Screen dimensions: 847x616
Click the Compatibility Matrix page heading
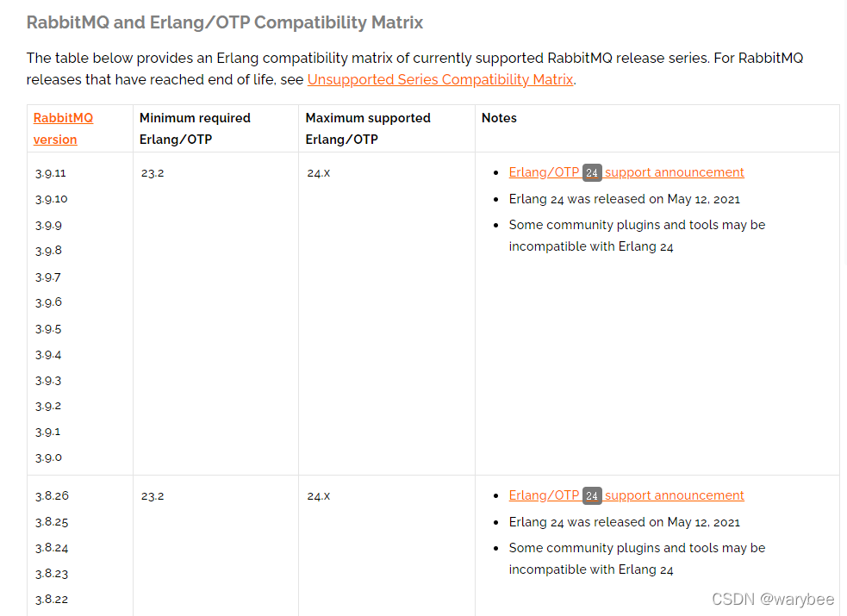[x=225, y=22]
